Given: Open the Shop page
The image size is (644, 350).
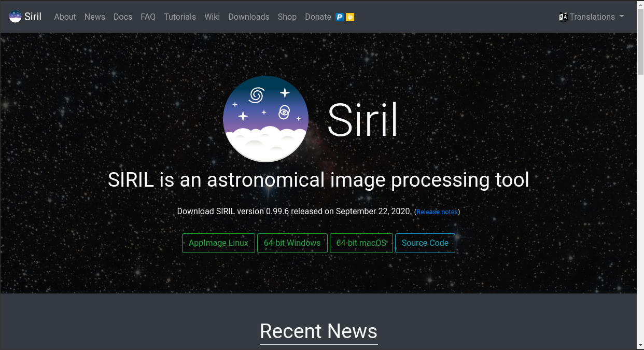Looking at the screenshot, I should [x=287, y=17].
